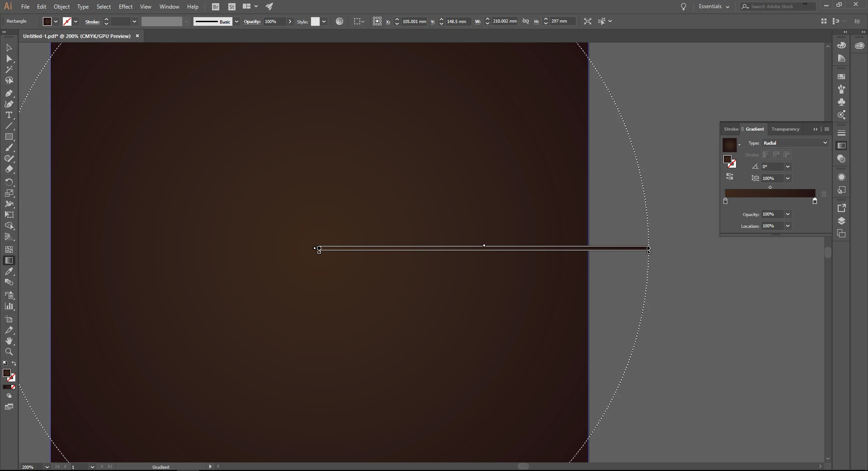This screenshot has height=471, width=868.
Task: Swap fill and stroke colors
Action: (x=14, y=363)
